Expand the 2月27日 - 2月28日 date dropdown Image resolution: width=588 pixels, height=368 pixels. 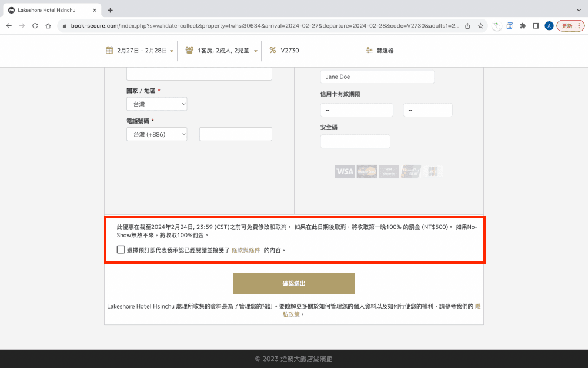(142, 50)
